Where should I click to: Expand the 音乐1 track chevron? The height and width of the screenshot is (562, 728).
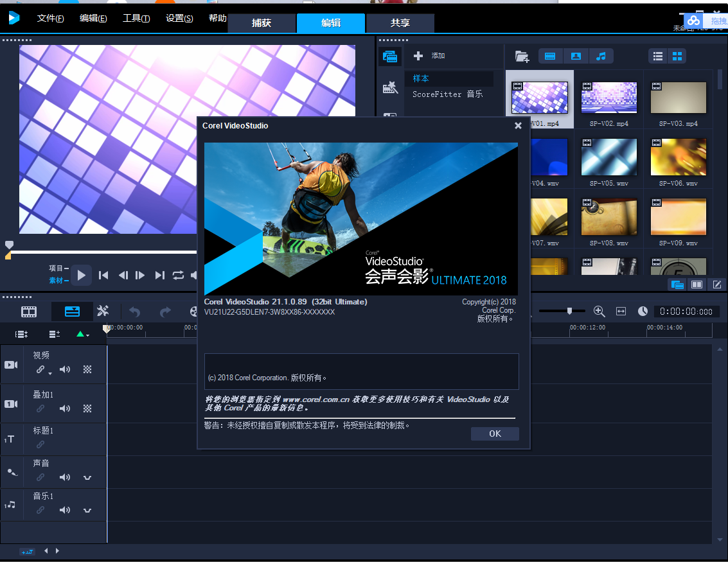87,511
